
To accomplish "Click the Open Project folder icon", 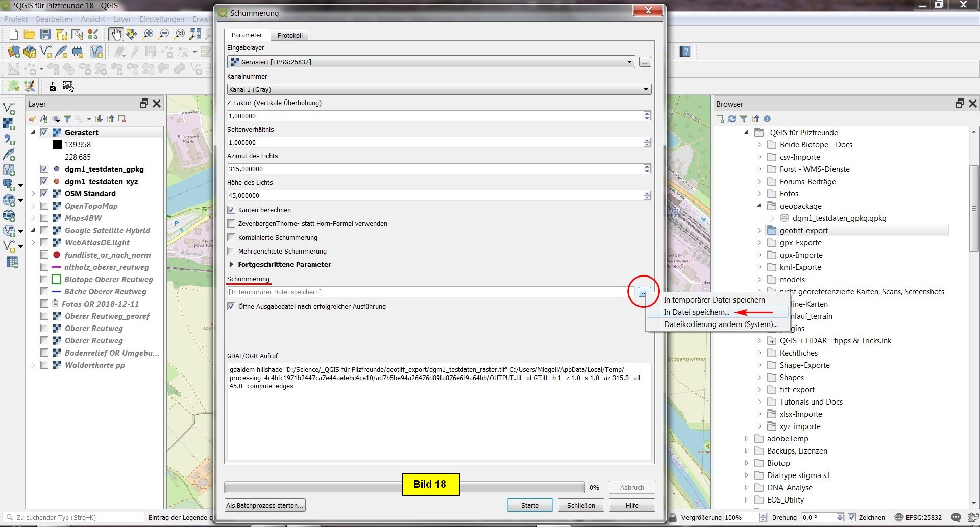I will pyautogui.click(x=30, y=34).
